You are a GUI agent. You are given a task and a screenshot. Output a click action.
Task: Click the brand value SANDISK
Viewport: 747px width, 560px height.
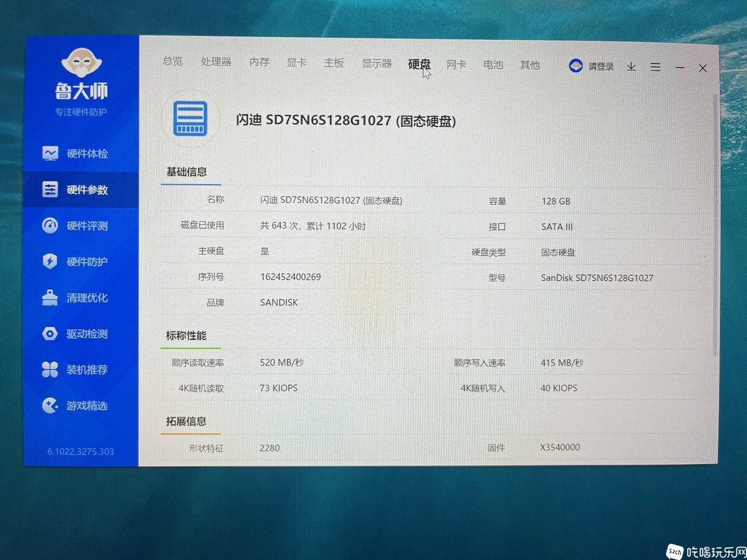pos(279,302)
